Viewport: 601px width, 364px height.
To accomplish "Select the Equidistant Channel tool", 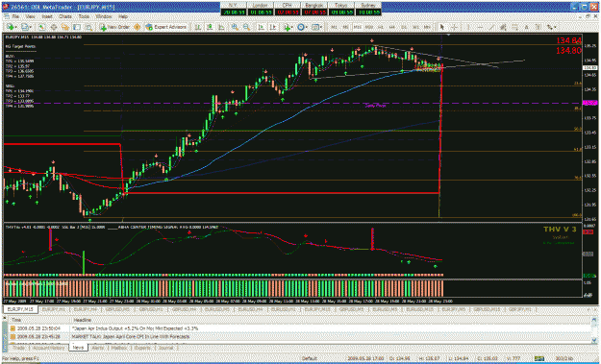I will point(503,27).
